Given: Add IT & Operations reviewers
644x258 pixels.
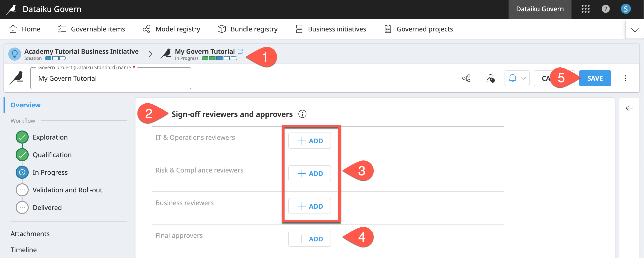Looking at the screenshot, I should [309, 141].
